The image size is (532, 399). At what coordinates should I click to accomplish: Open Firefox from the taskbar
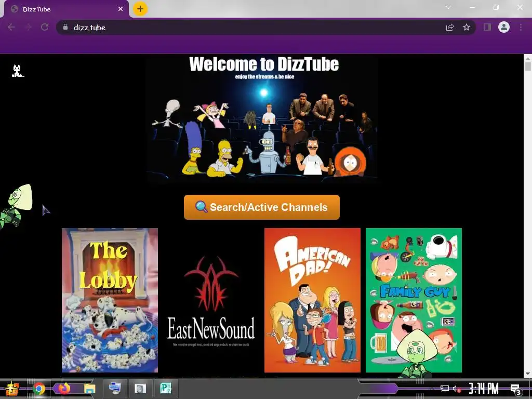tap(64, 389)
